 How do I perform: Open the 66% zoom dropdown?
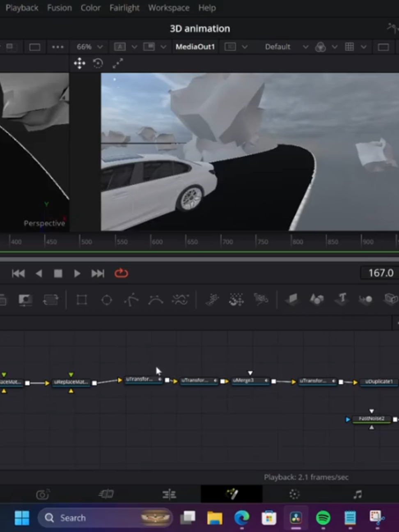pos(89,47)
